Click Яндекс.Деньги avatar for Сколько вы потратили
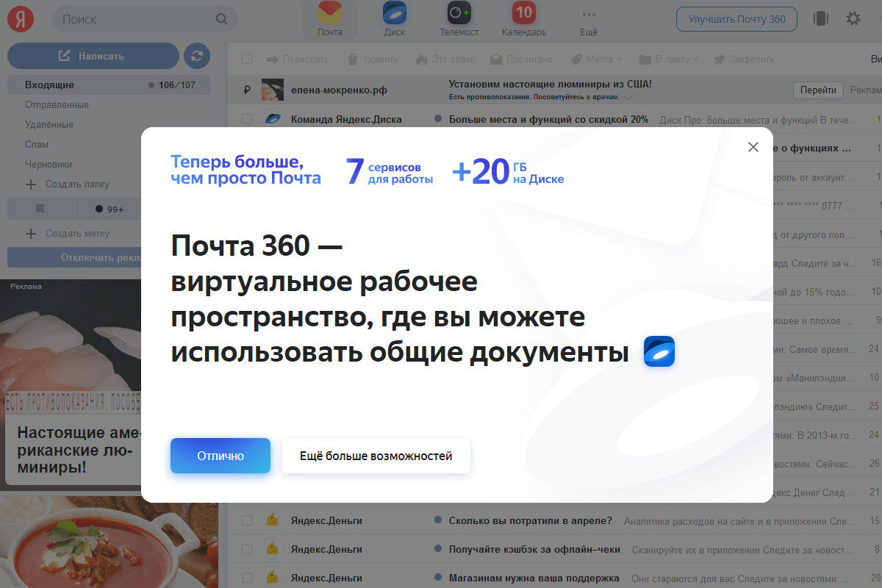 [273, 520]
